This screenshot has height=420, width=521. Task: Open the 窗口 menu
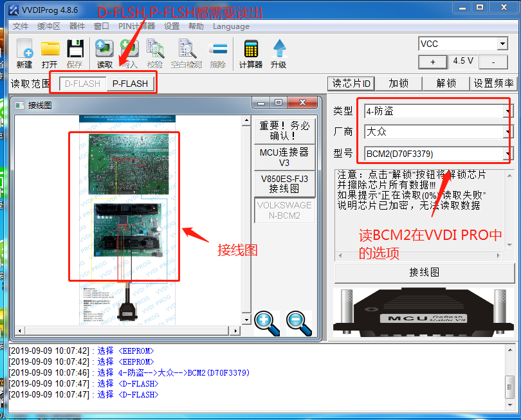[102, 26]
